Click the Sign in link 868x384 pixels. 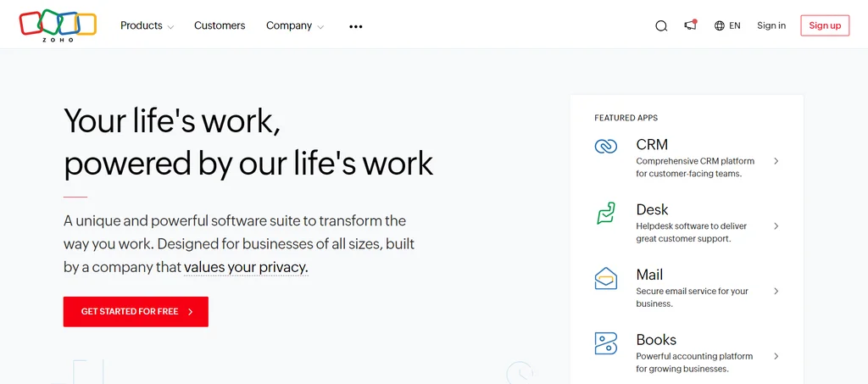point(771,26)
